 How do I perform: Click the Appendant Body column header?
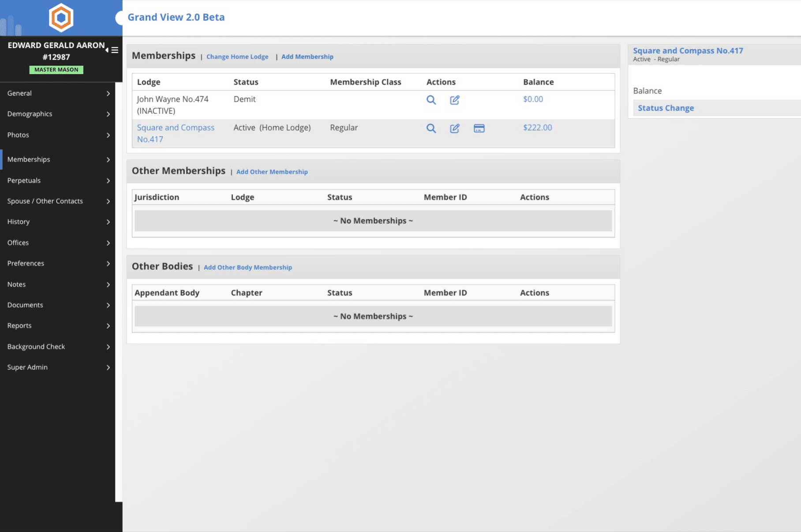pyautogui.click(x=167, y=293)
